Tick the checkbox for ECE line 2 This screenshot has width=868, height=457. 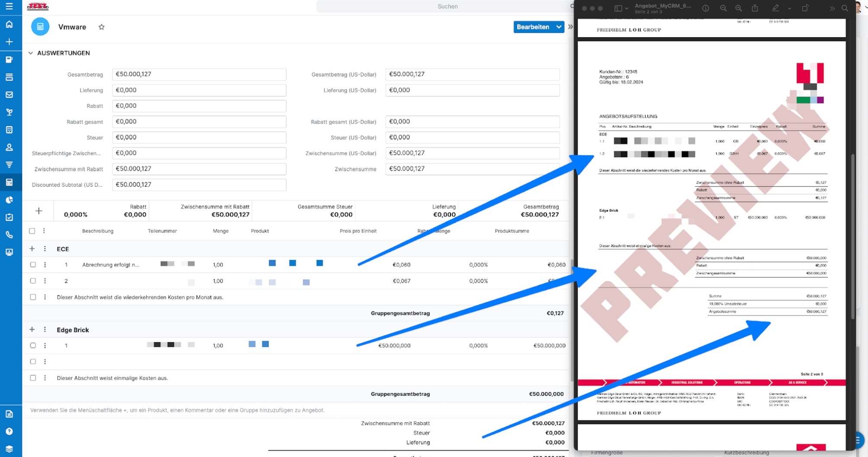click(x=33, y=281)
